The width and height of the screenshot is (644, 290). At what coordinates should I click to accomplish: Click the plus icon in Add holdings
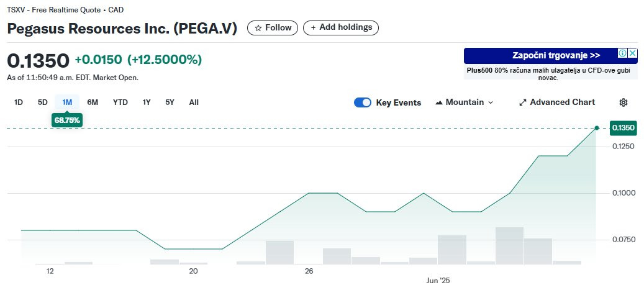[313, 28]
